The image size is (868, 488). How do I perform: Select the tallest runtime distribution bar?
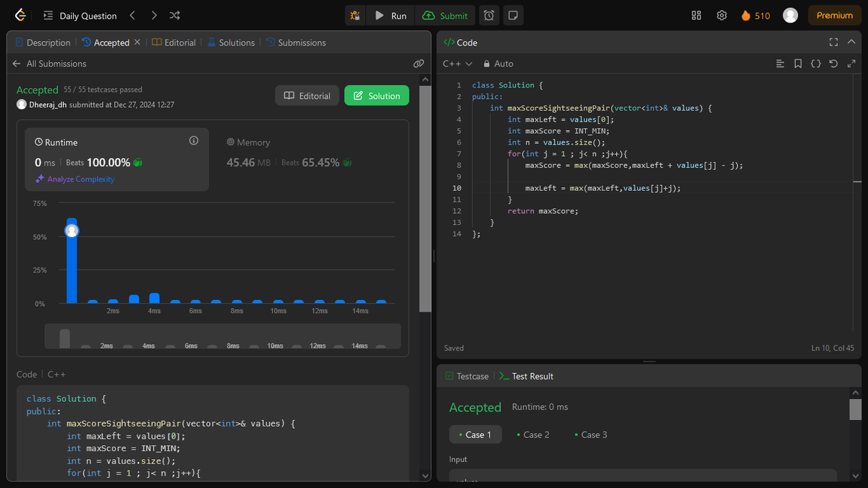click(x=72, y=261)
